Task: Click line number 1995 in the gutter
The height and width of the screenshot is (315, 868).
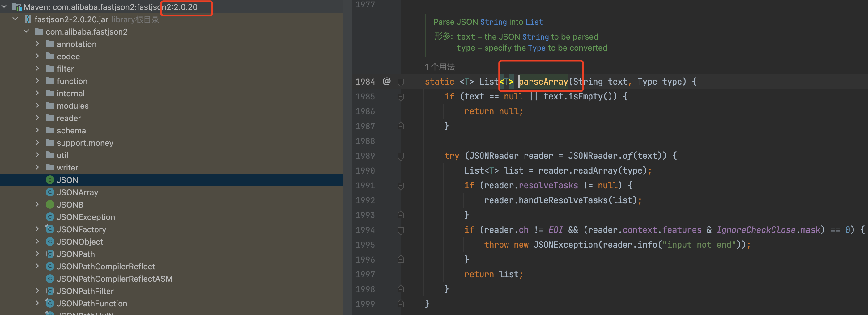Action: coord(365,245)
